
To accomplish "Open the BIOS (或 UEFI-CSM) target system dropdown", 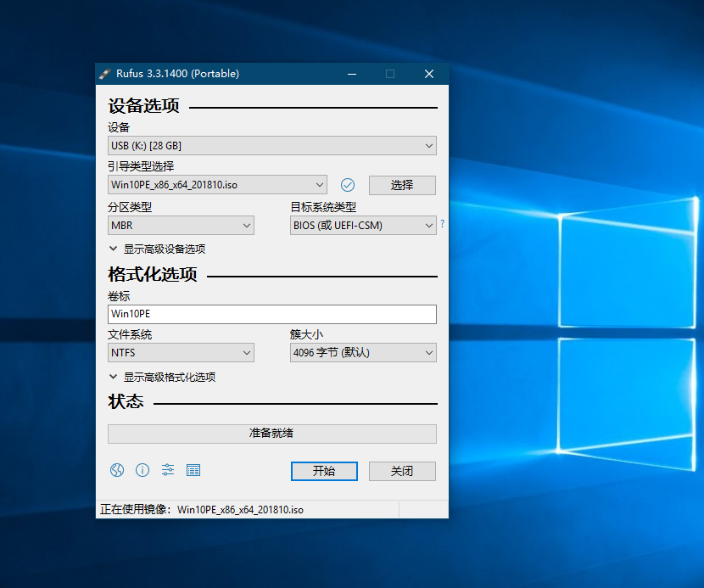I will coord(363,226).
